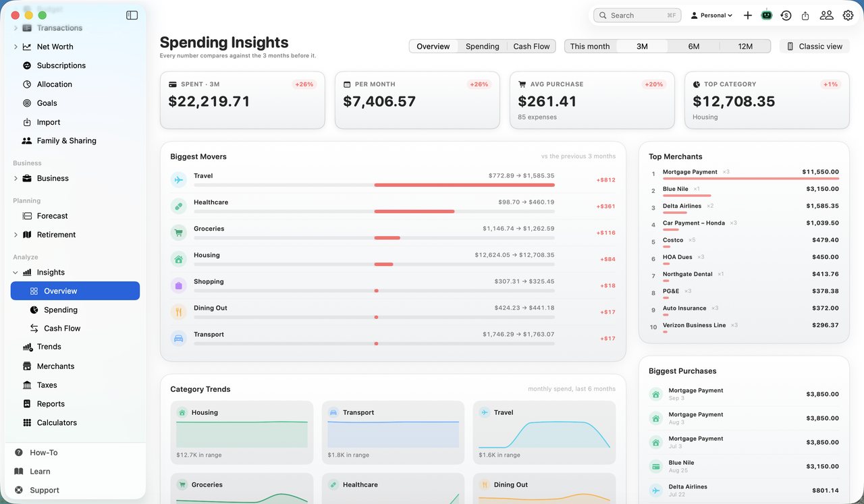
Task: Open Cash Flow under Insights in sidebar
Action: coord(75,329)
